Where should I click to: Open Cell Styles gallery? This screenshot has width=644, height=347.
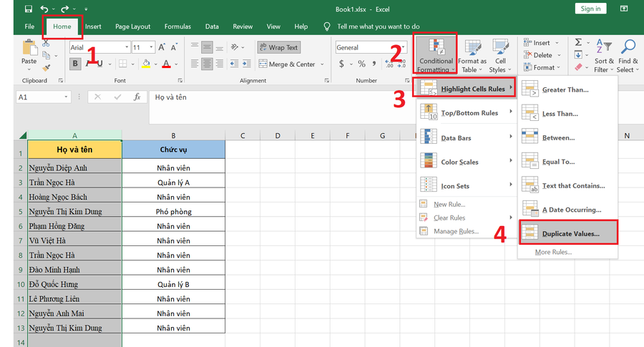(500, 57)
